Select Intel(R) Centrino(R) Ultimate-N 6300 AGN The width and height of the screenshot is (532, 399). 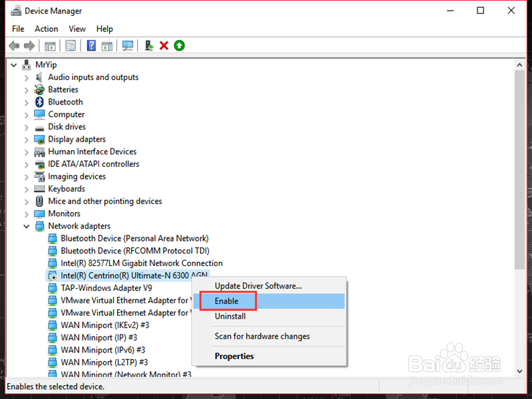pyautogui.click(x=134, y=275)
